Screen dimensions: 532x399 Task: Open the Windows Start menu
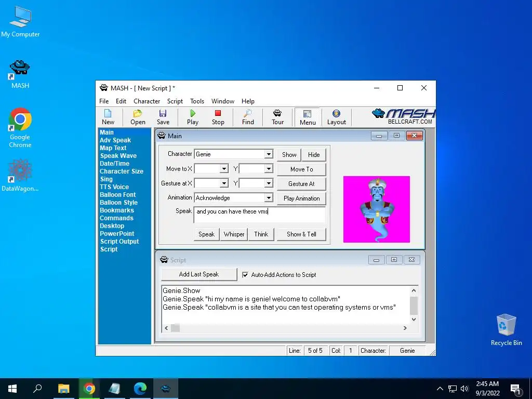[x=12, y=389]
